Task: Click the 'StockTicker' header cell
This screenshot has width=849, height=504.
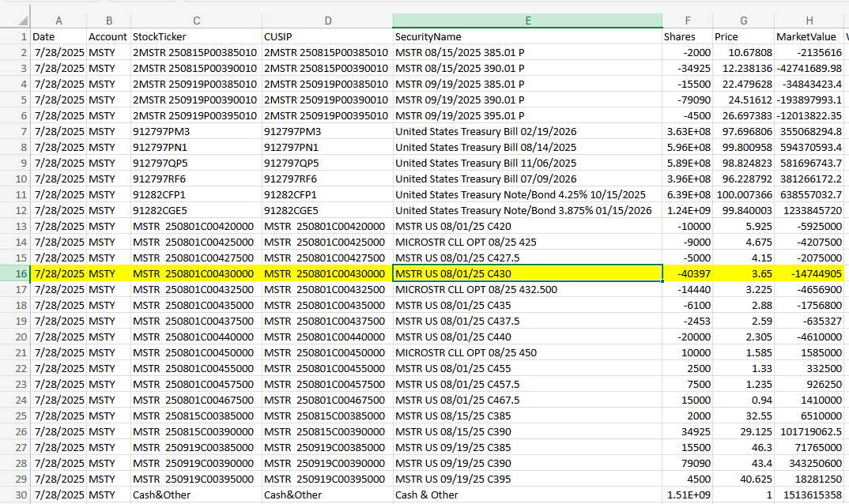Action: click(x=197, y=36)
